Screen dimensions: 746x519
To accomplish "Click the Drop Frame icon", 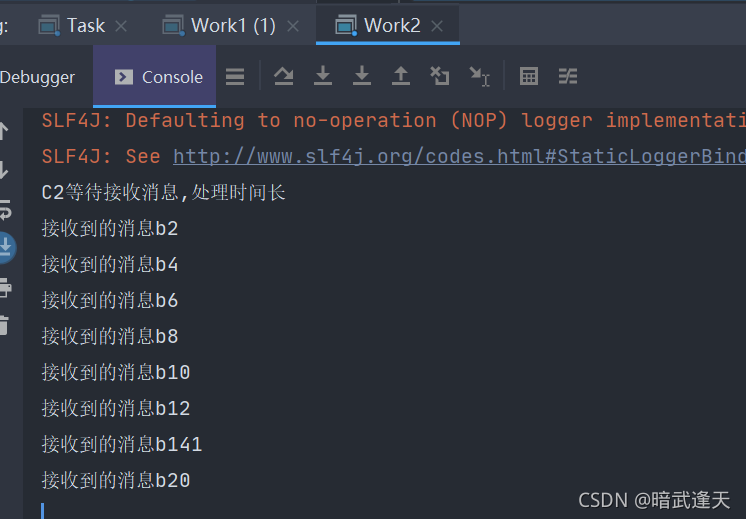I will click(440, 76).
